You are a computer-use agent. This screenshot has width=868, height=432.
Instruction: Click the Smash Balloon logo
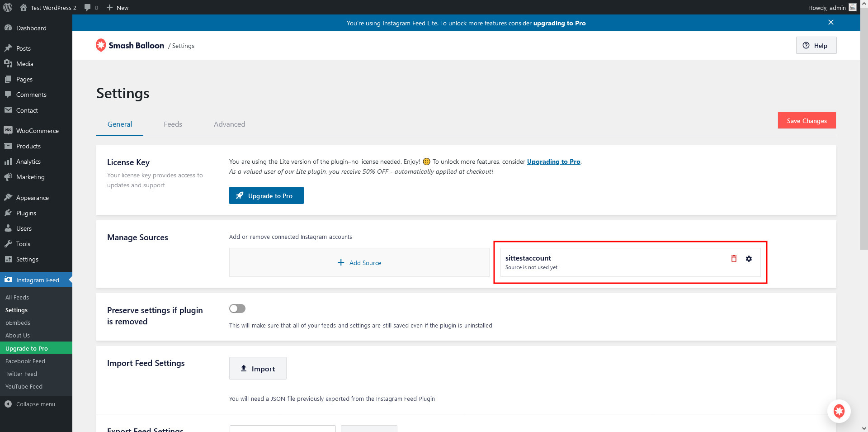point(130,45)
